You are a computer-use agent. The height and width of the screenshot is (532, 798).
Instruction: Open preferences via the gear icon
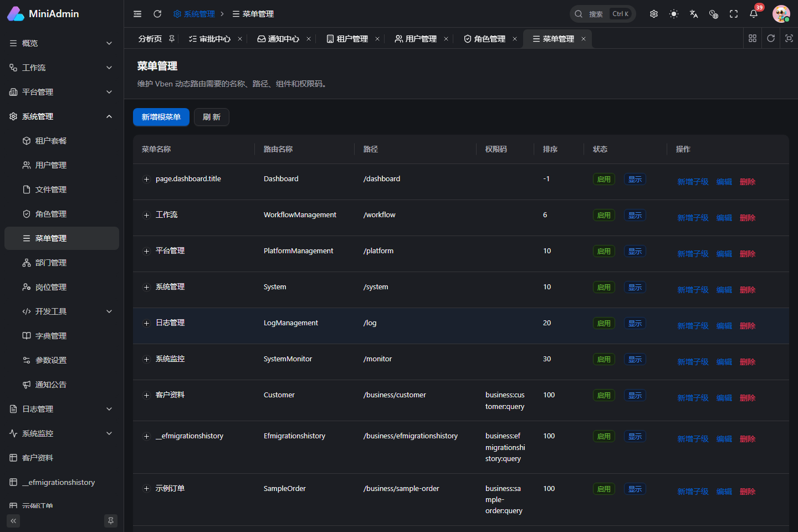click(x=654, y=14)
